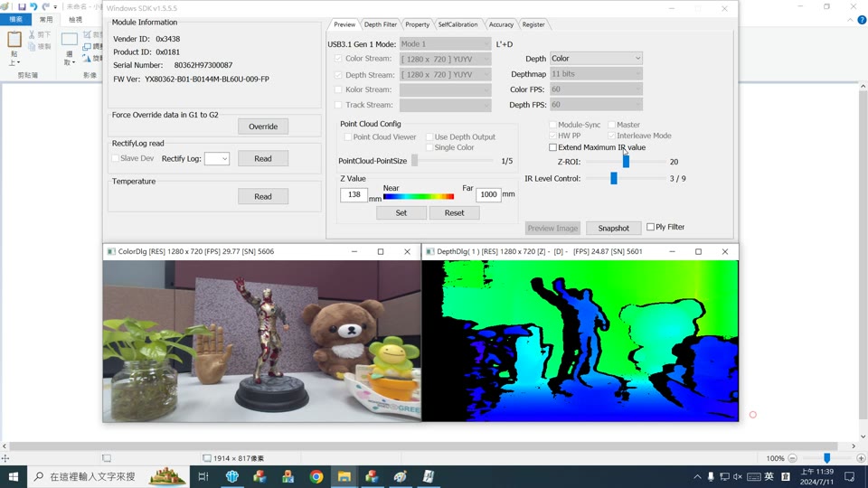
Task: Click the Copy icon in Paint ribbon
Action: pyautogui.click(x=33, y=46)
